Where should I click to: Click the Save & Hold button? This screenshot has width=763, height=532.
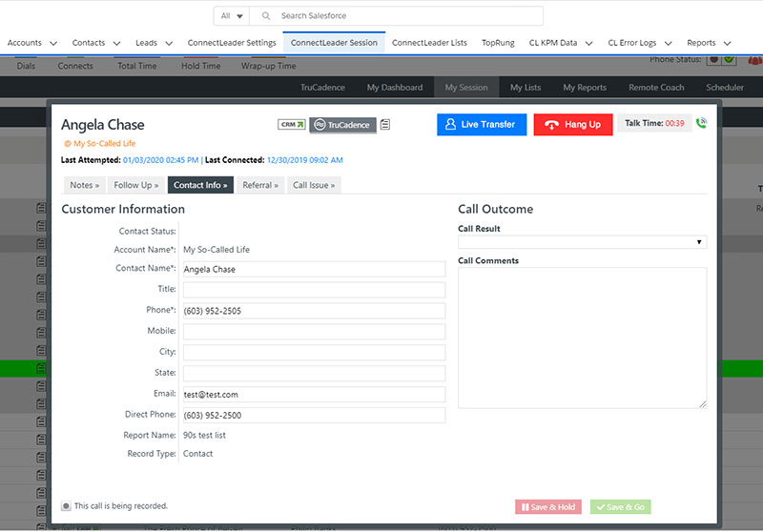(x=547, y=507)
